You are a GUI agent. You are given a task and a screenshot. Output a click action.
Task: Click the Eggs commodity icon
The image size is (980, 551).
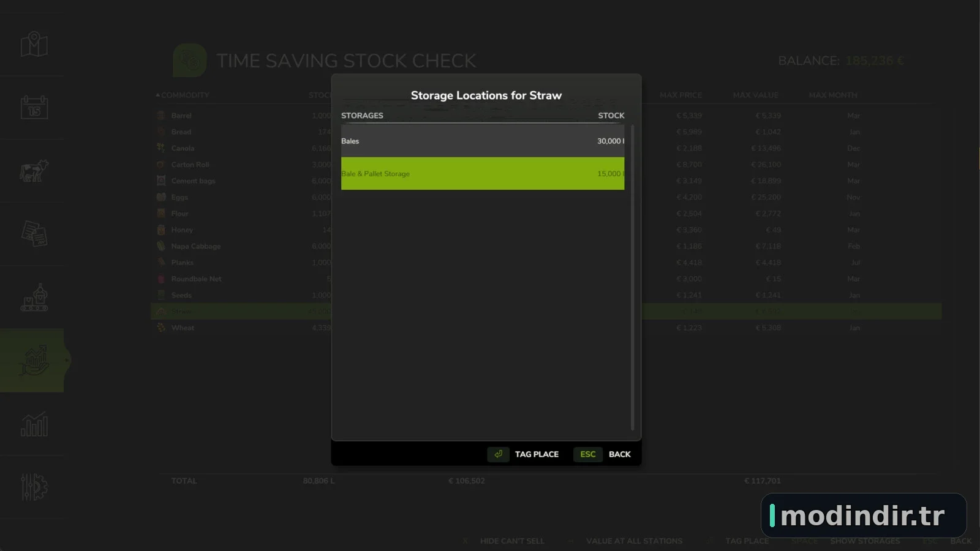click(x=161, y=197)
